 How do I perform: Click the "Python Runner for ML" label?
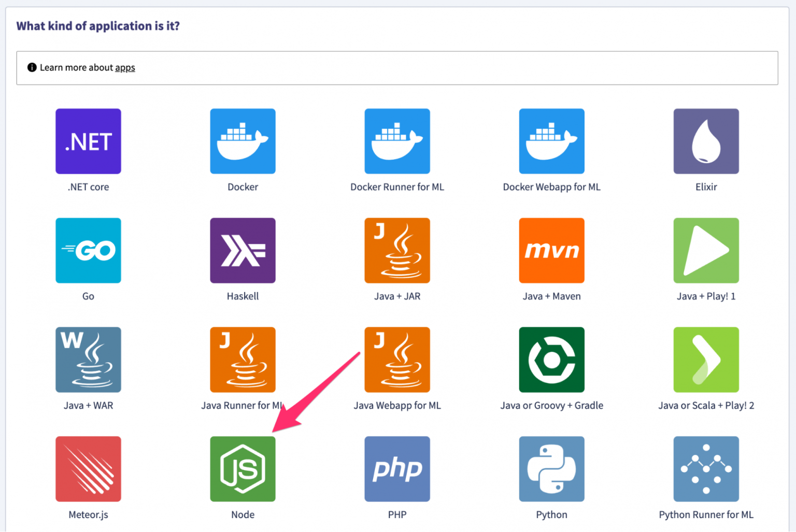point(706,515)
